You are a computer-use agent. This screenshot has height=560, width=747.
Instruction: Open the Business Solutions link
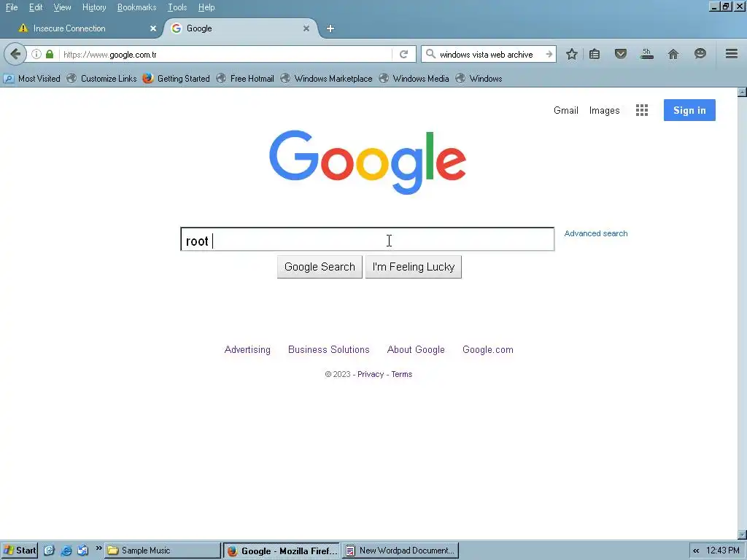point(329,349)
